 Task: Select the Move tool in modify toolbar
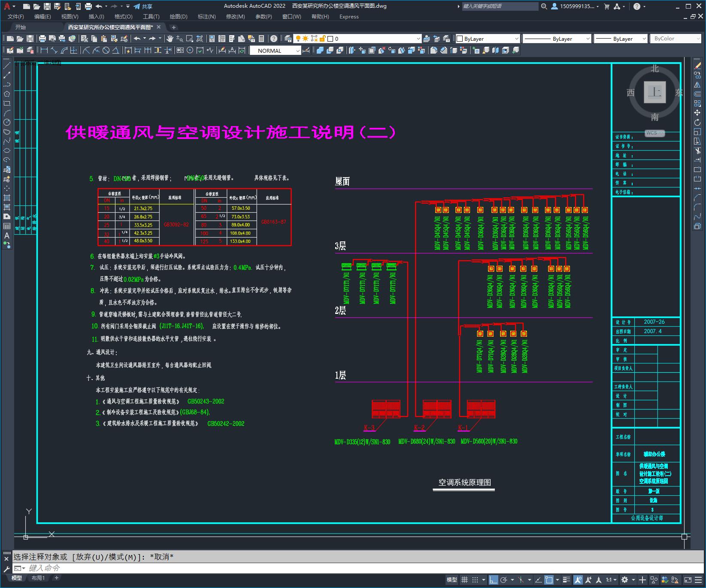point(697,113)
